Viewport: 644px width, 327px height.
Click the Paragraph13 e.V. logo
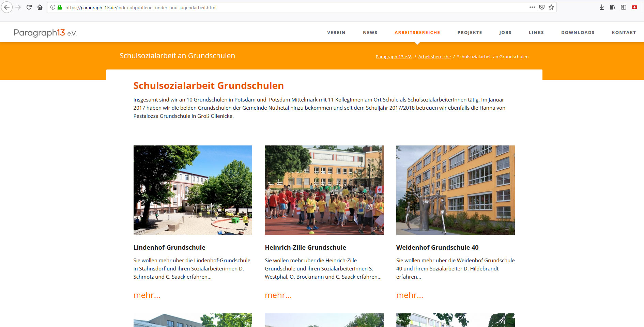[45, 33]
